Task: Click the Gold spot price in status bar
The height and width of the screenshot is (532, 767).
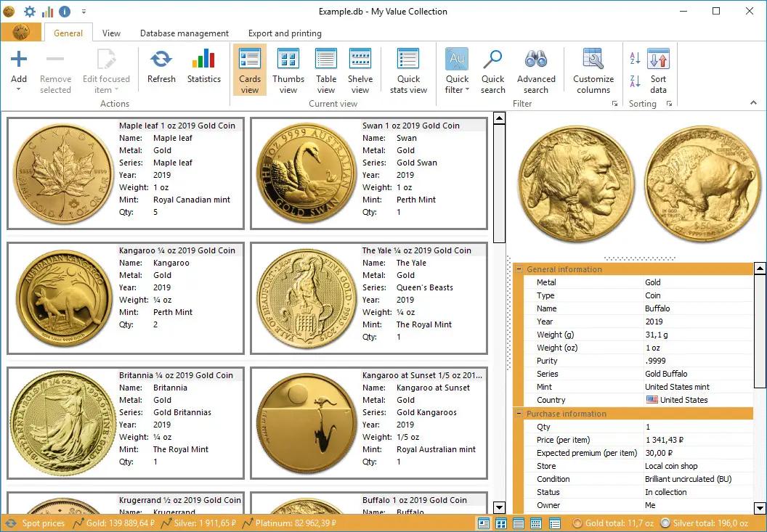Action: click(x=113, y=523)
